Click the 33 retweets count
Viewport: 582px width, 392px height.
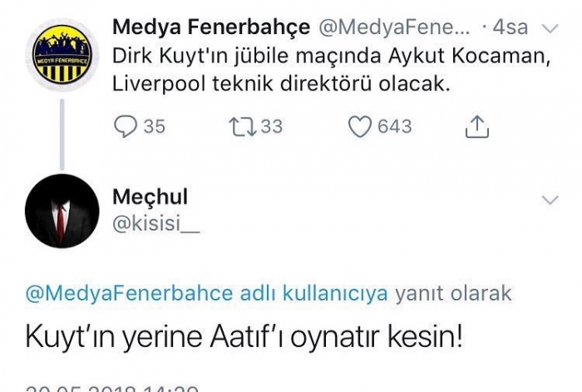coord(271,126)
